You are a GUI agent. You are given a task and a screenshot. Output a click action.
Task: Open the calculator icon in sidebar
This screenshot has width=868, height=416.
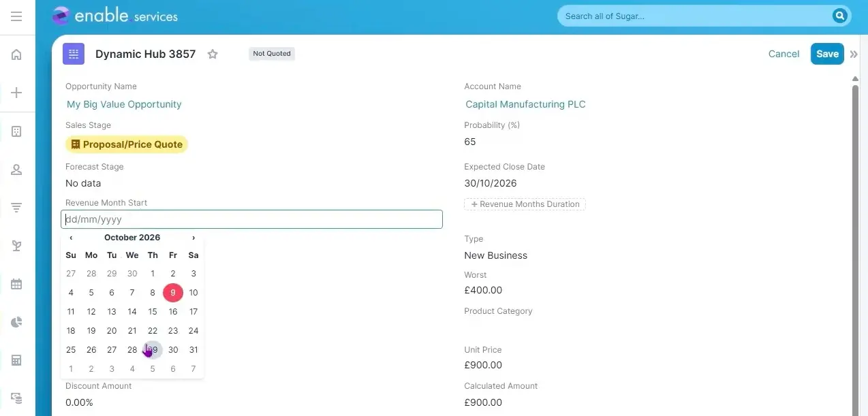coord(17,360)
